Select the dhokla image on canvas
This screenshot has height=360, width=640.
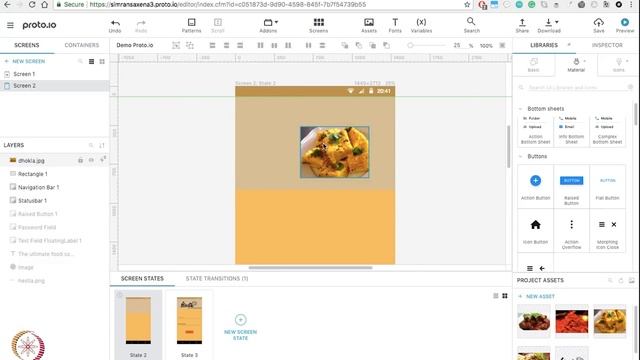pyautogui.click(x=335, y=152)
